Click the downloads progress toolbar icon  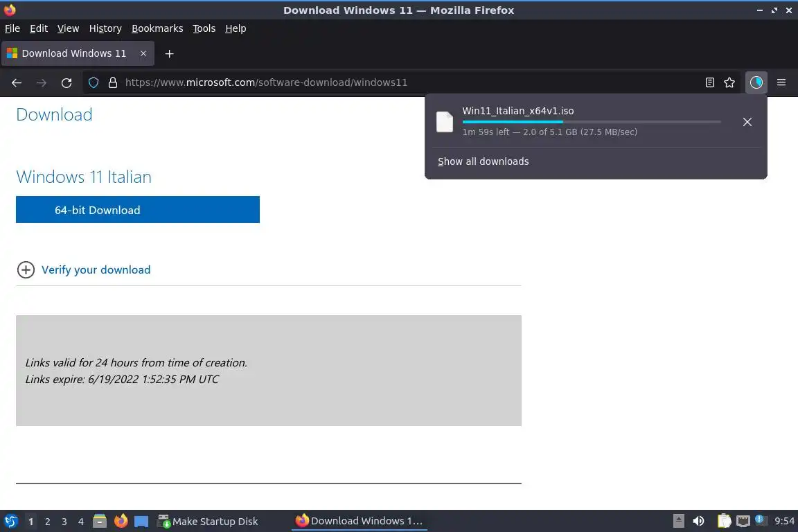point(756,82)
